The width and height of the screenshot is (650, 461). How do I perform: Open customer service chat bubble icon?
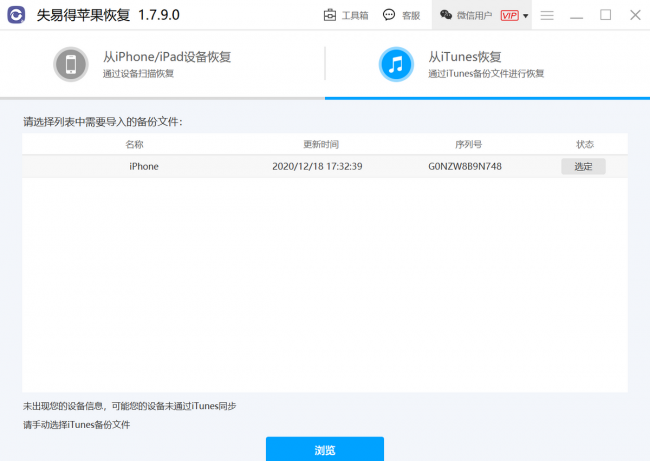point(389,15)
